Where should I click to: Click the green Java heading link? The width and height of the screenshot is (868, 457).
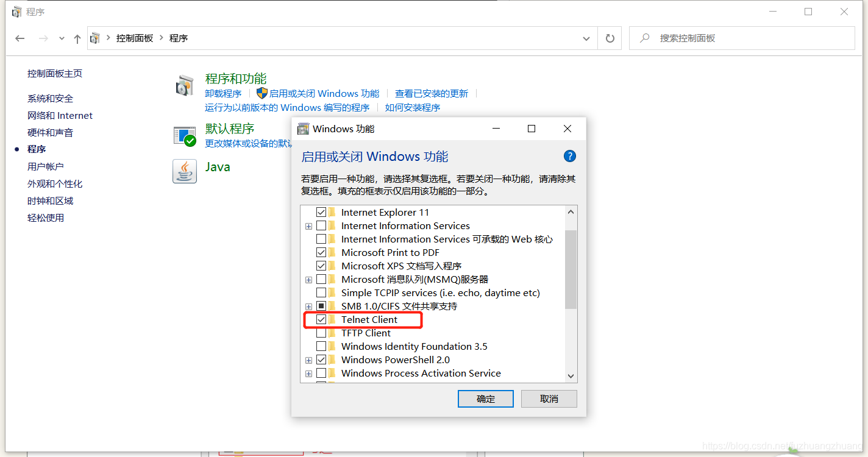coord(218,167)
